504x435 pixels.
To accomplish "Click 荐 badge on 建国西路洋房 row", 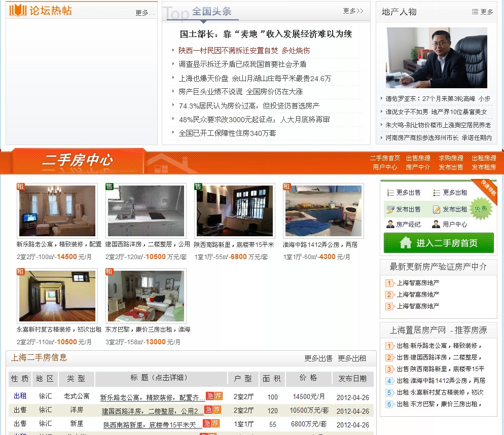I will pos(217,410).
